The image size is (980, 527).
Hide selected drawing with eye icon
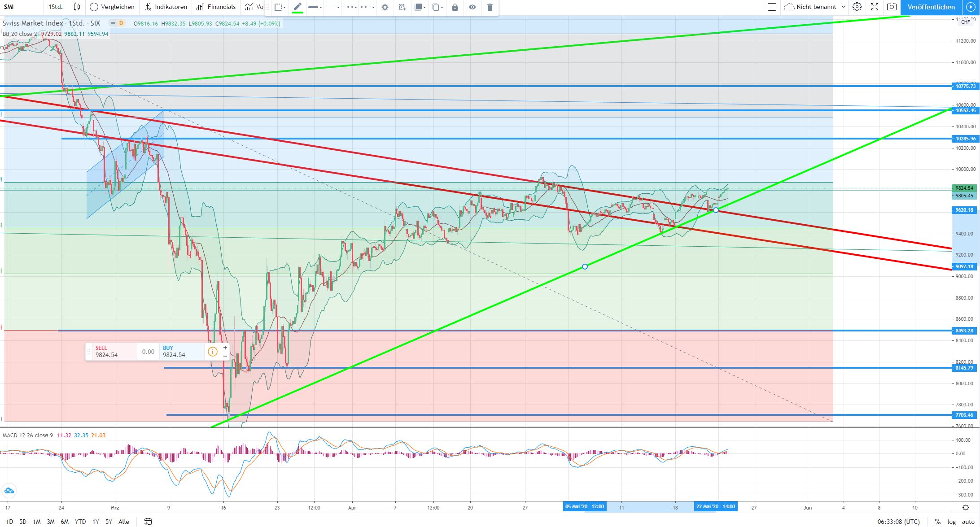472,7
